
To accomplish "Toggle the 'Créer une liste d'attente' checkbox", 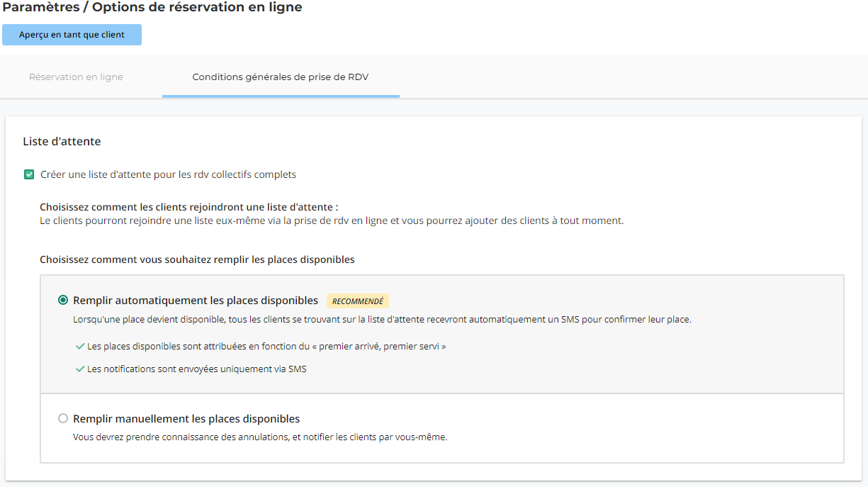I will click(x=29, y=174).
